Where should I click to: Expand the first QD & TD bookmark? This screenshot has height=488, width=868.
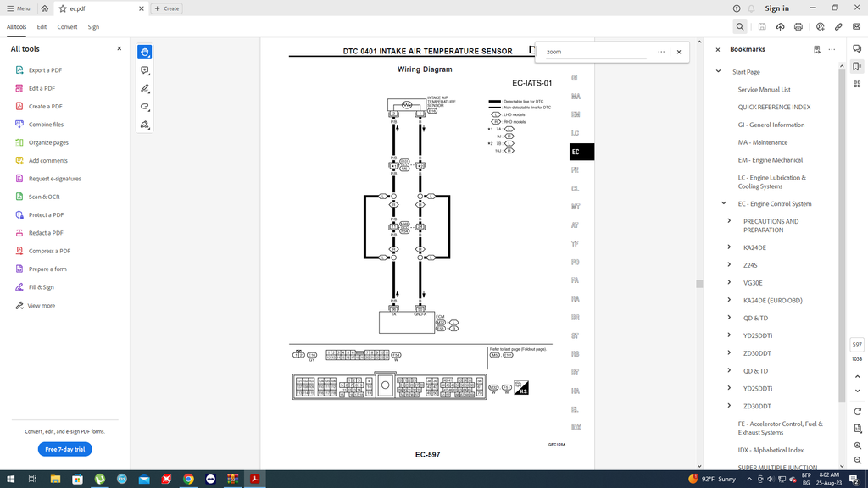(x=729, y=318)
